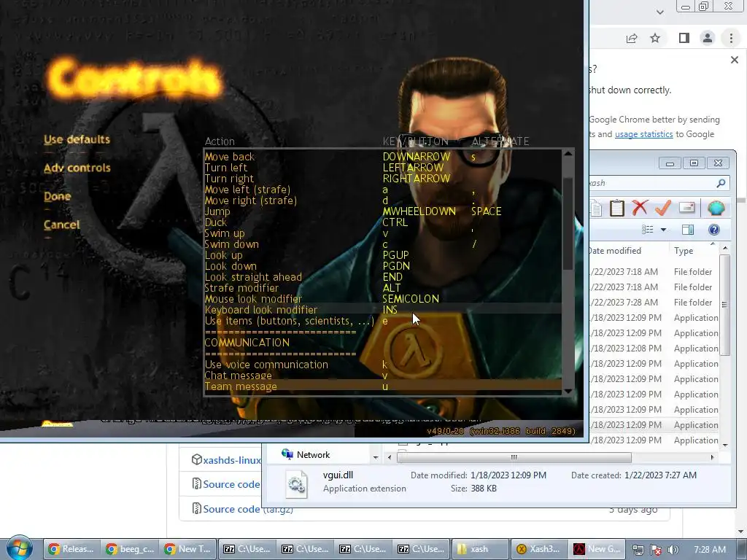
Task: Switch to New G... Half-Life taskbar button
Action: click(597, 549)
